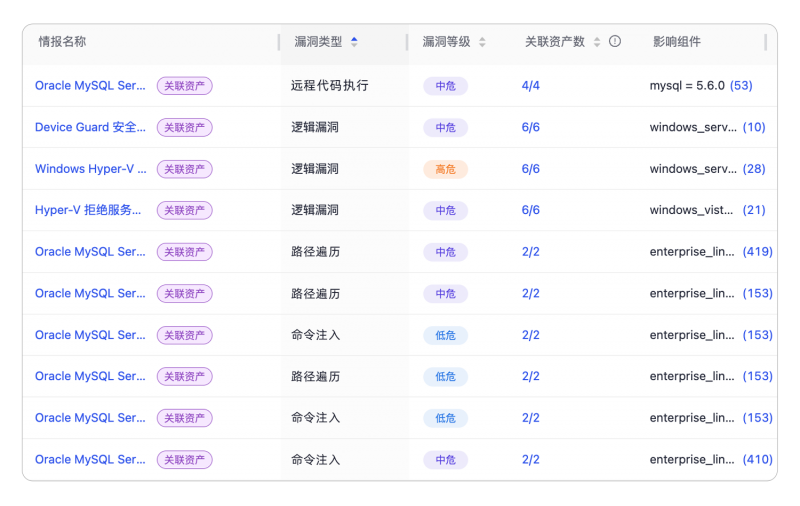This screenshot has width=800, height=506.
Task: Click the 中危 badge in Device Guard row
Action: [445, 128]
